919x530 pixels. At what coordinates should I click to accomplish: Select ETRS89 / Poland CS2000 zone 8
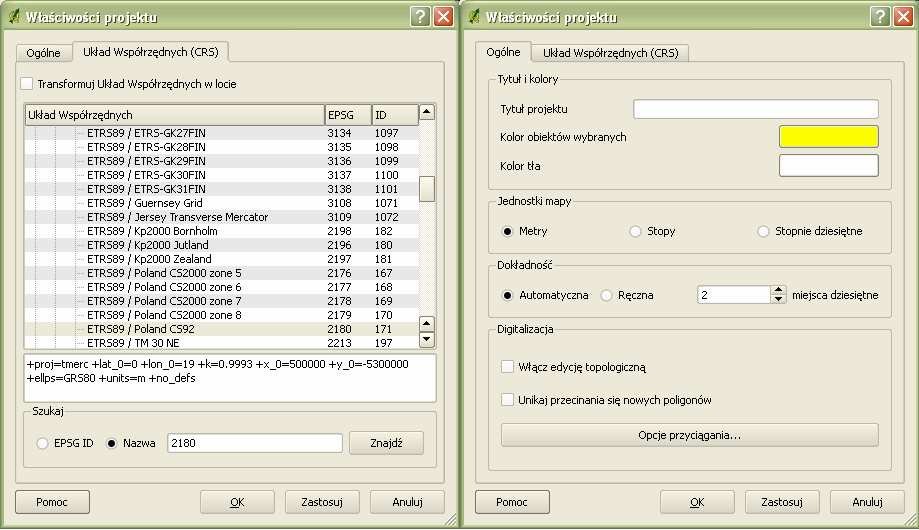(x=222, y=315)
